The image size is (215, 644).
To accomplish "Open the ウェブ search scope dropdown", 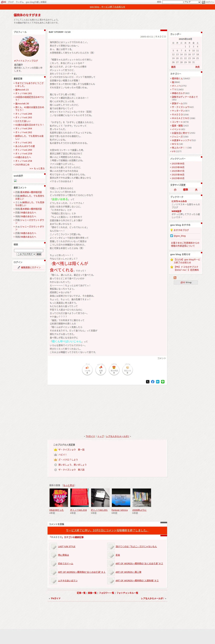I will 192,2.
